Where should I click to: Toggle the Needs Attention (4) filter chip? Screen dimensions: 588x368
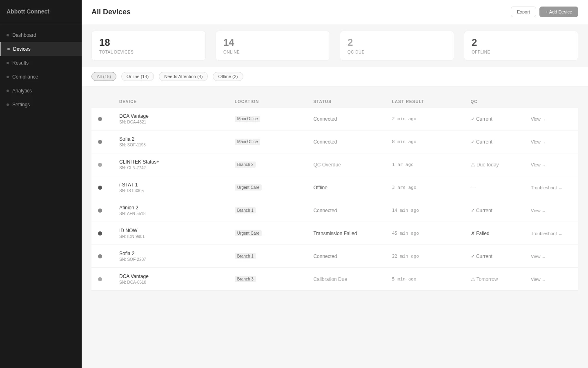[183, 76]
